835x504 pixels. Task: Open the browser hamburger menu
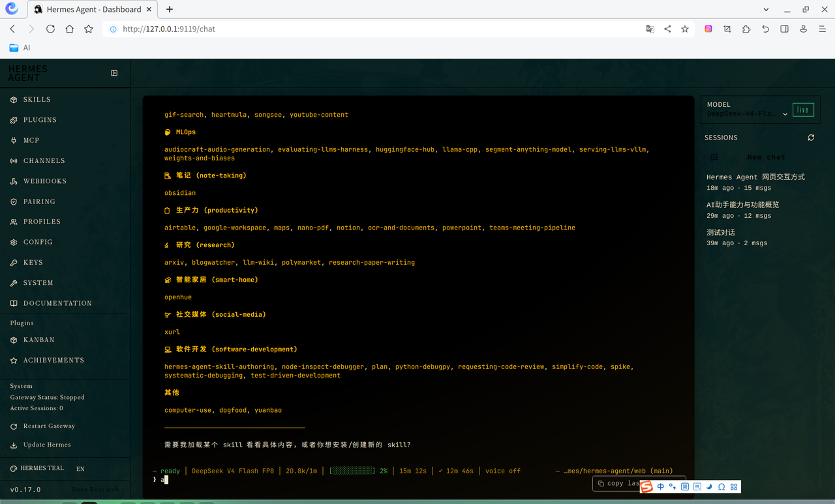[822, 29]
